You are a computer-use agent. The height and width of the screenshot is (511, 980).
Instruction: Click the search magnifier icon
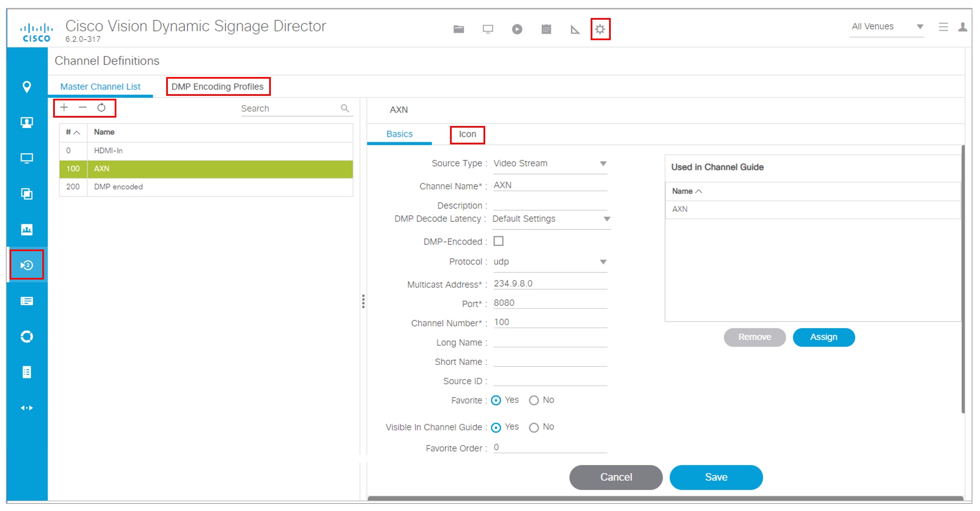(345, 108)
